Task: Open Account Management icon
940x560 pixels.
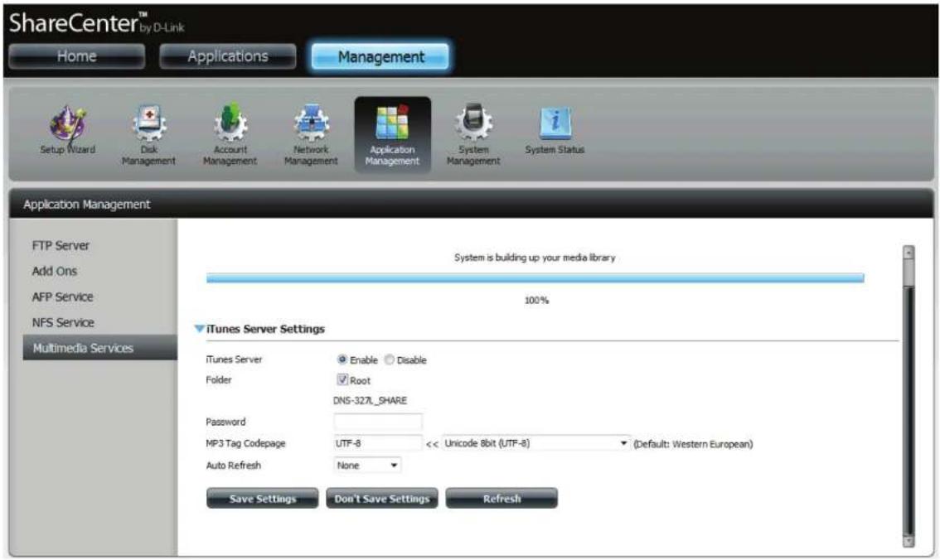Action: (230, 135)
